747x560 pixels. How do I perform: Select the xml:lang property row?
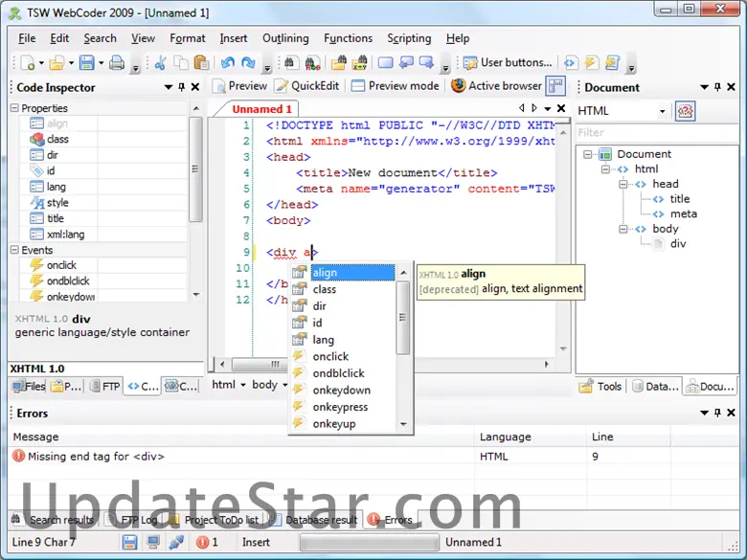(103, 235)
